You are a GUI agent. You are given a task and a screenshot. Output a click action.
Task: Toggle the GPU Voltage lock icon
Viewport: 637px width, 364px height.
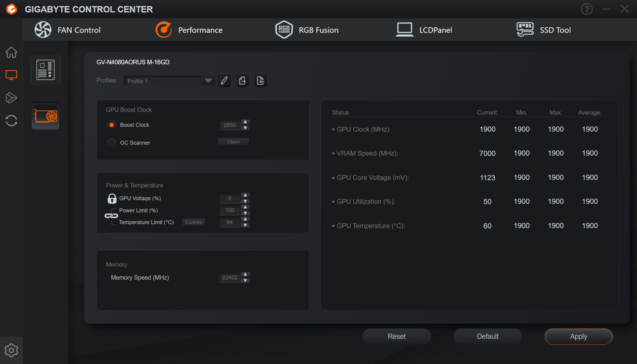click(x=112, y=198)
